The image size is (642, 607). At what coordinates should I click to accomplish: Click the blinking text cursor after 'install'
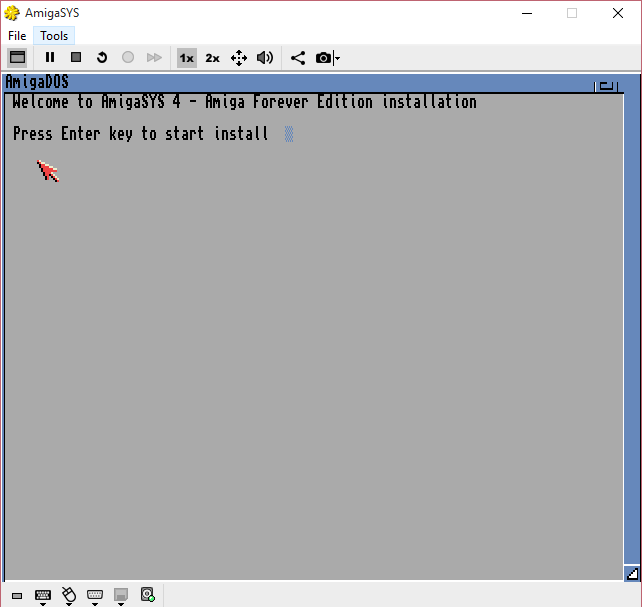click(289, 134)
